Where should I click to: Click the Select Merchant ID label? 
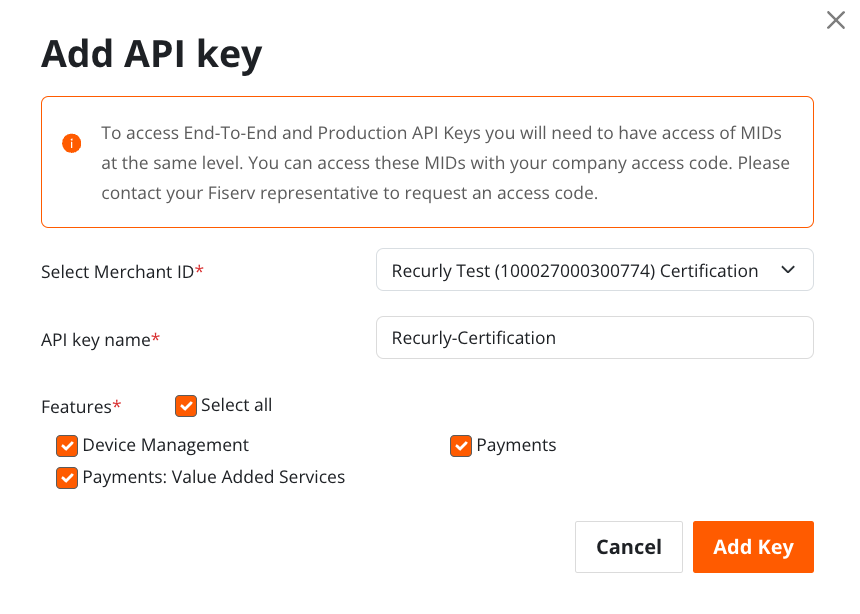point(122,272)
